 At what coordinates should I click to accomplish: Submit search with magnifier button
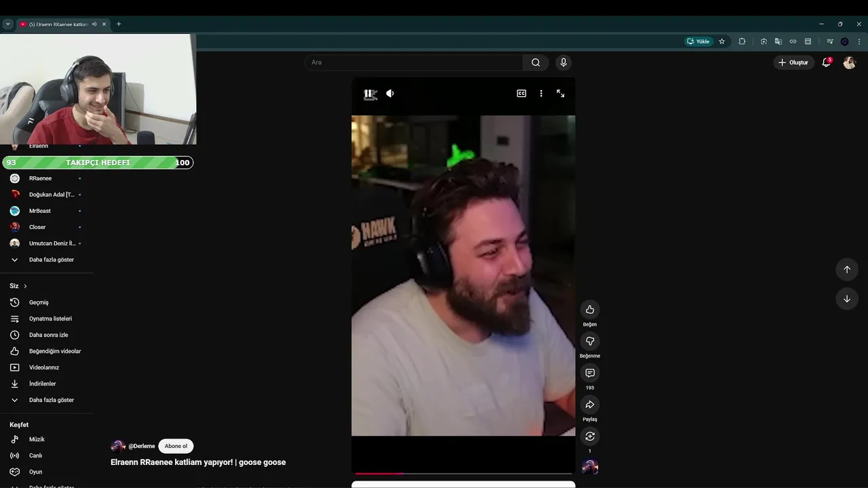pos(536,62)
